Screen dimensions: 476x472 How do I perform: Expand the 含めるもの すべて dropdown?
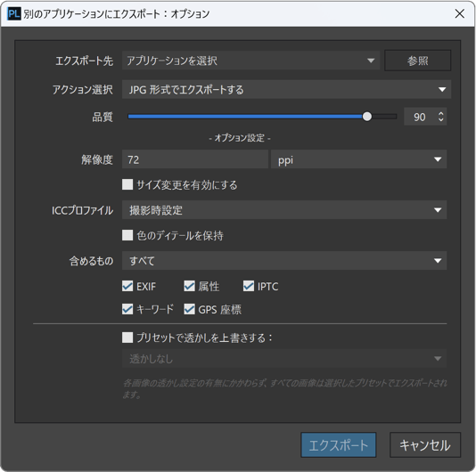pos(284,261)
